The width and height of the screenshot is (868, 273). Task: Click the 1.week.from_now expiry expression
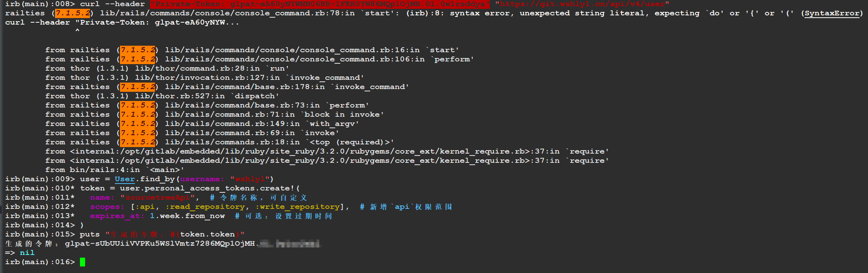coord(187,216)
